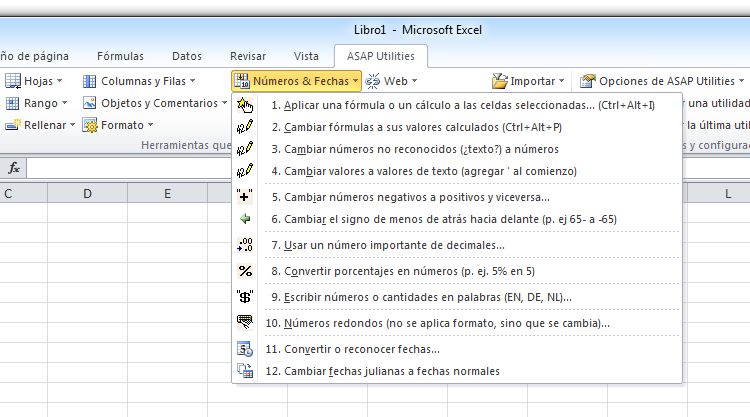Screen dimensions: 750x417
Task: Expand the Importar dropdown arrow
Action: pyautogui.click(x=562, y=81)
